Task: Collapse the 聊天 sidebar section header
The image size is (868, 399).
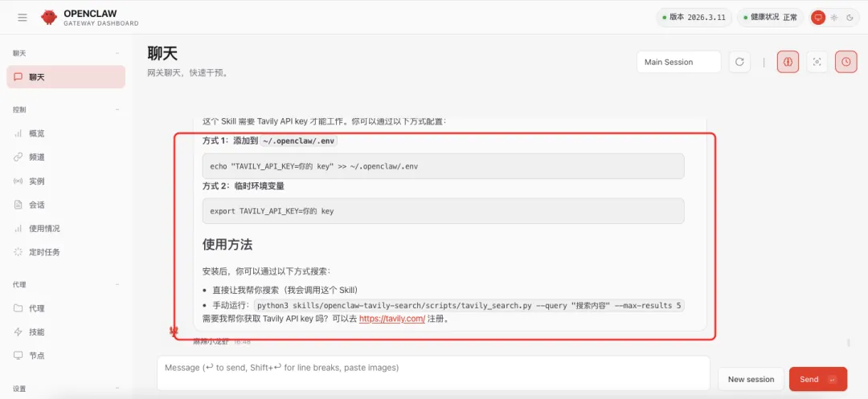Action: [66, 53]
